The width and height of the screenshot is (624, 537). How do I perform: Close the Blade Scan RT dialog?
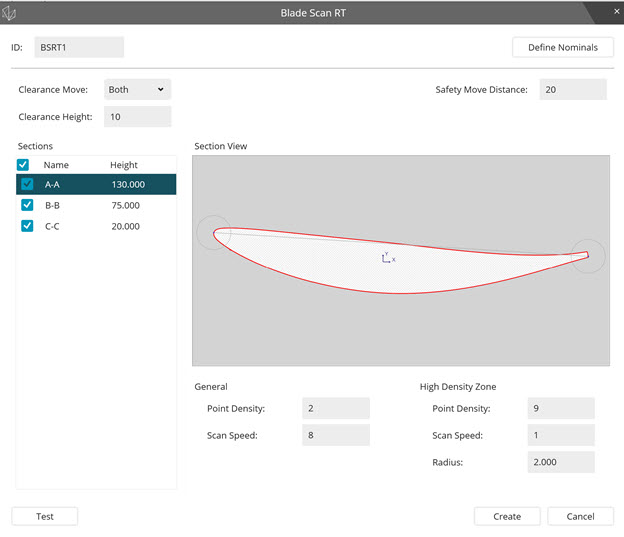[x=615, y=11]
